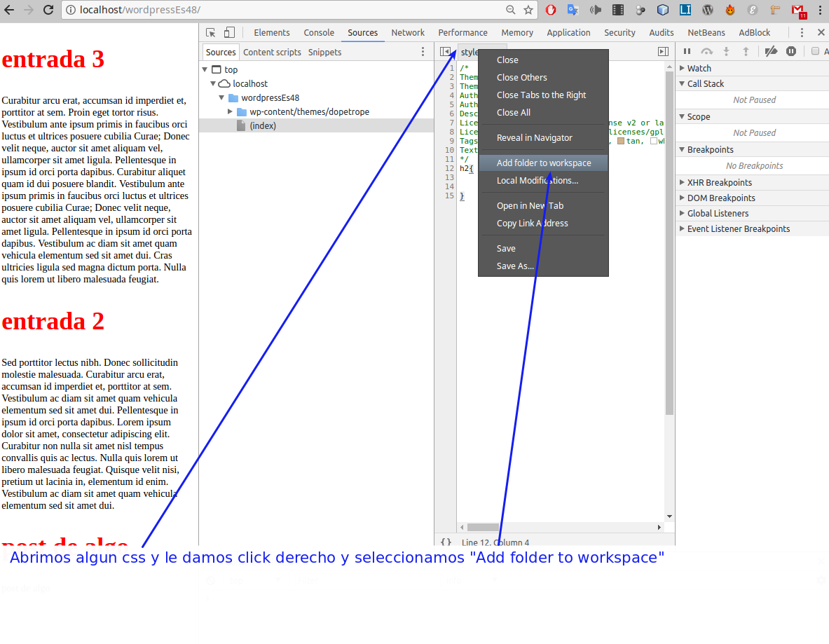Expand the DOM Breakpoints section
The image size is (829, 644).
[682, 198]
